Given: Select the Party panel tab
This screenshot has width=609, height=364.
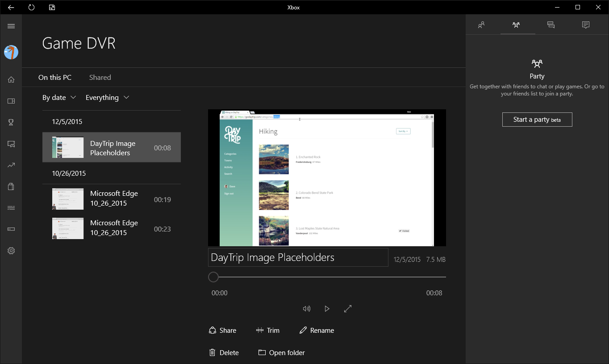Looking at the screenshot, I should click(x=516, y=25).
